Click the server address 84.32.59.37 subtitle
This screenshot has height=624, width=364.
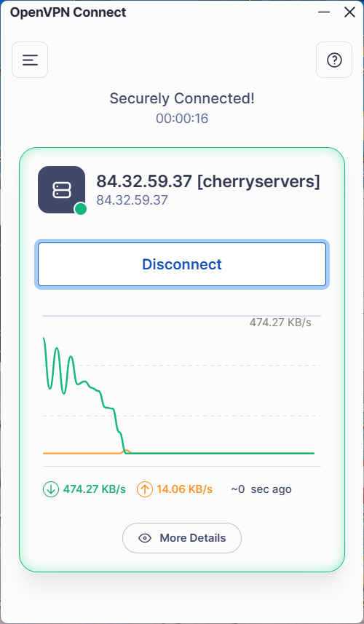click(132, 200)
